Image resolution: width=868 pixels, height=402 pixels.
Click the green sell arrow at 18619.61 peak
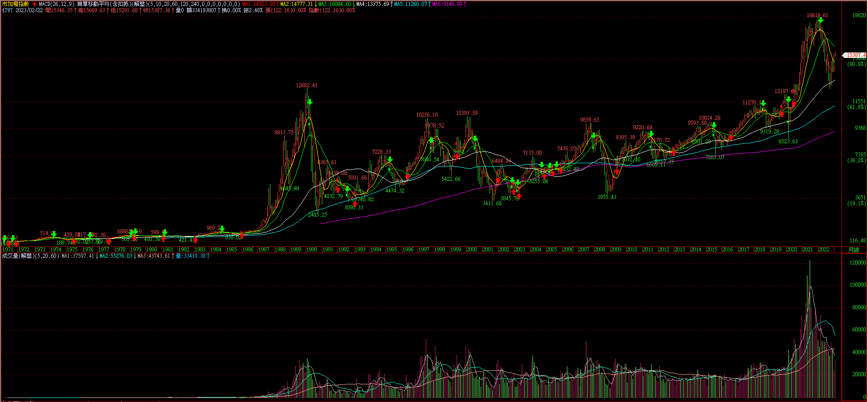(x=820, y=20)
